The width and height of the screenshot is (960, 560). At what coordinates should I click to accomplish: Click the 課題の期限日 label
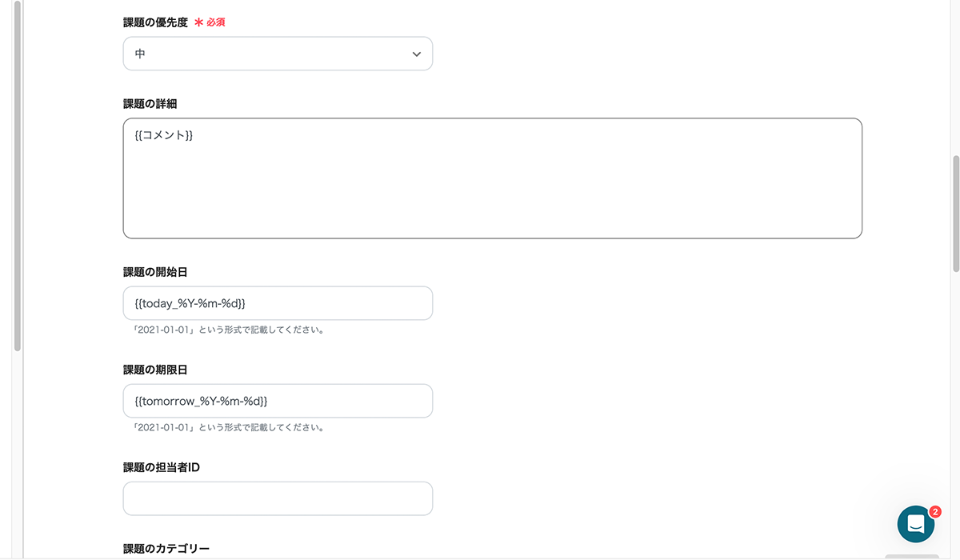(x=155, y=370)
